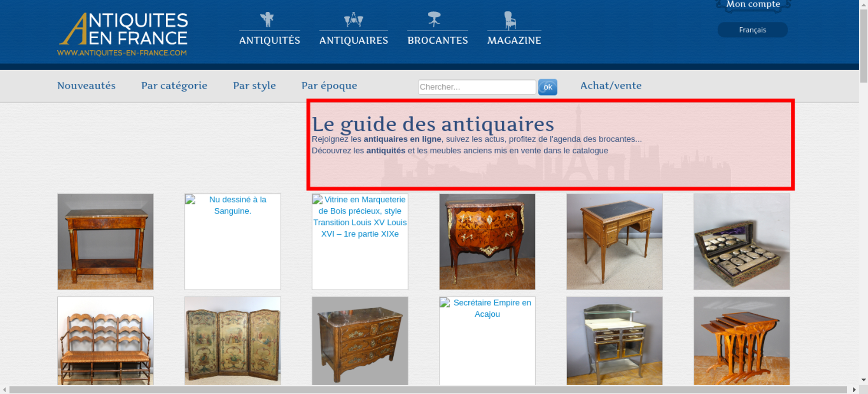Click the pedestal table icon above Brocantes
The image size is (868, 394).
click(x=434, y=20)
